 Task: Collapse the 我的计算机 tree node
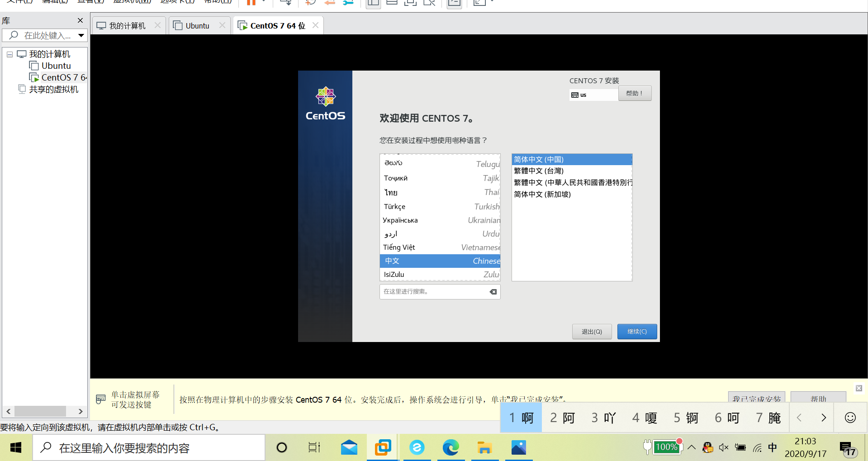[9, 54]
